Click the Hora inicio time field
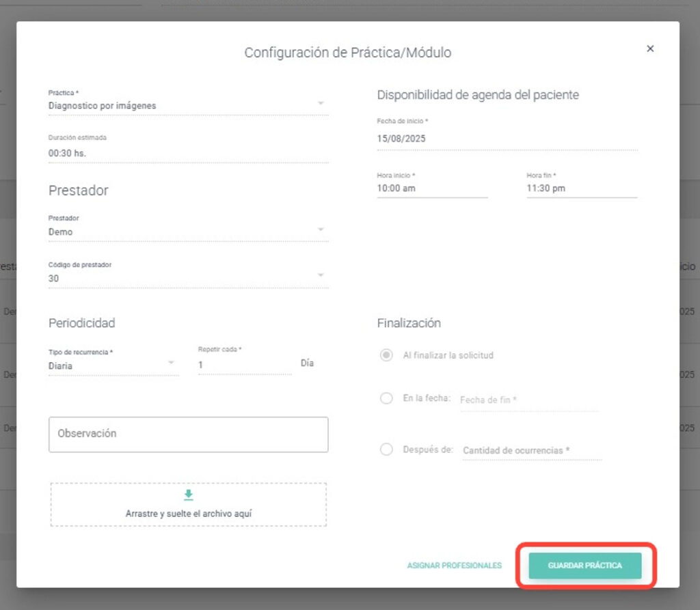 (x=432, y=189)
